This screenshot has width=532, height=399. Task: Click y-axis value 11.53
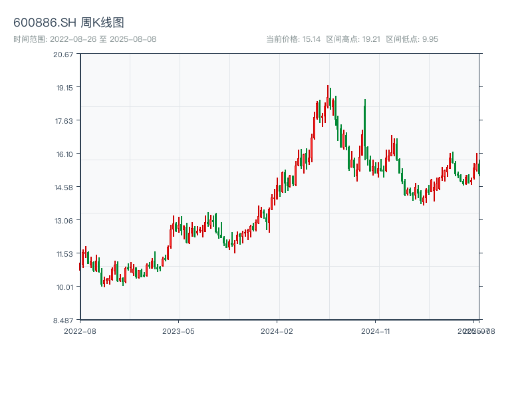(65, 254)
